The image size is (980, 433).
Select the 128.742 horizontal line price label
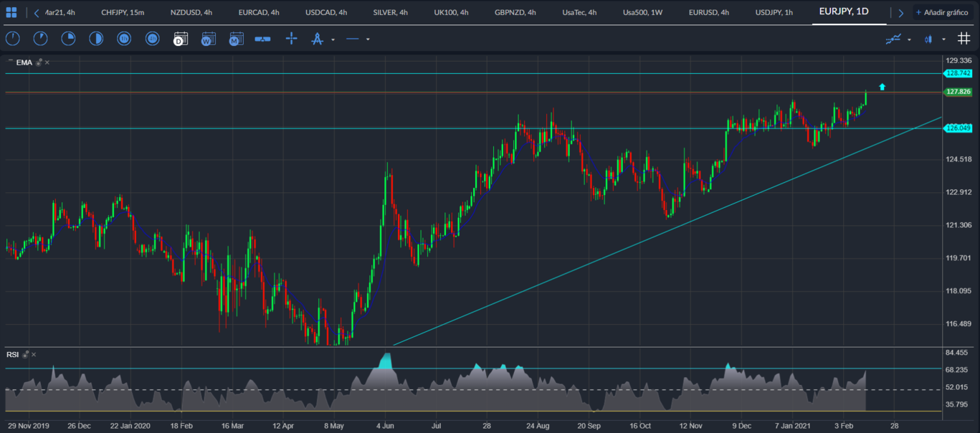958,73
